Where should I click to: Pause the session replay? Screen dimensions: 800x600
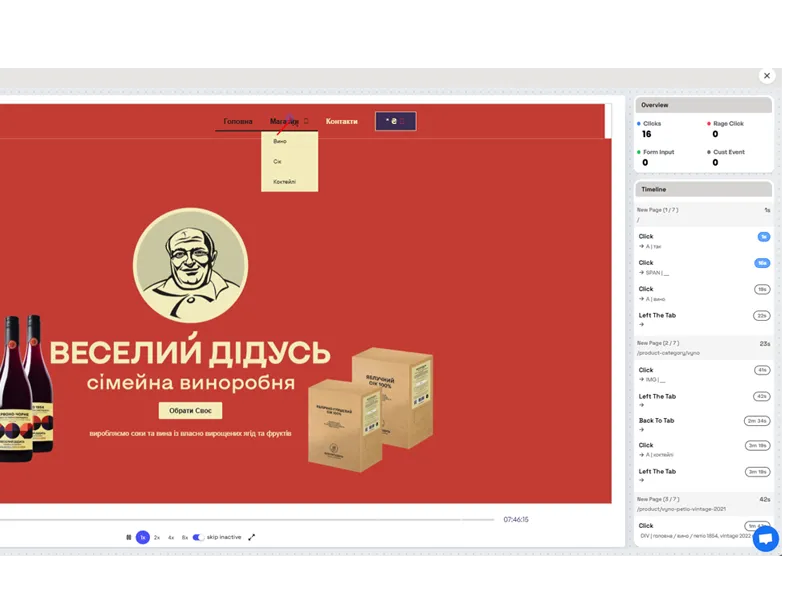(129, 537)
